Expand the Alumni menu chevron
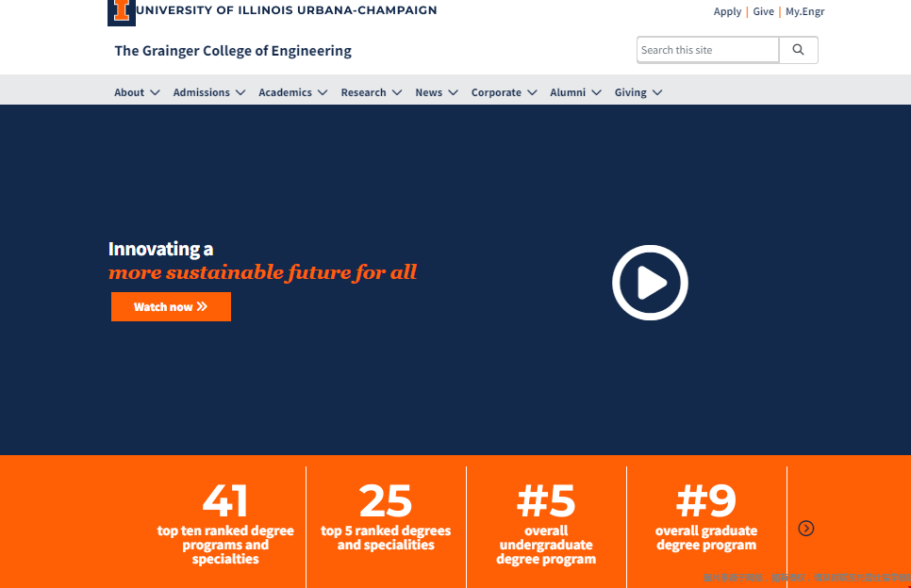The height and width of the screenshot is (588, 911). 596,93
